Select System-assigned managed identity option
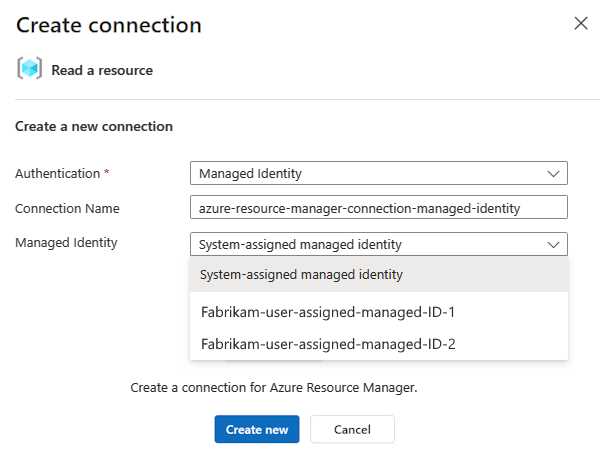This screenshot has width=600, height=460. click(x=379, y=275)
